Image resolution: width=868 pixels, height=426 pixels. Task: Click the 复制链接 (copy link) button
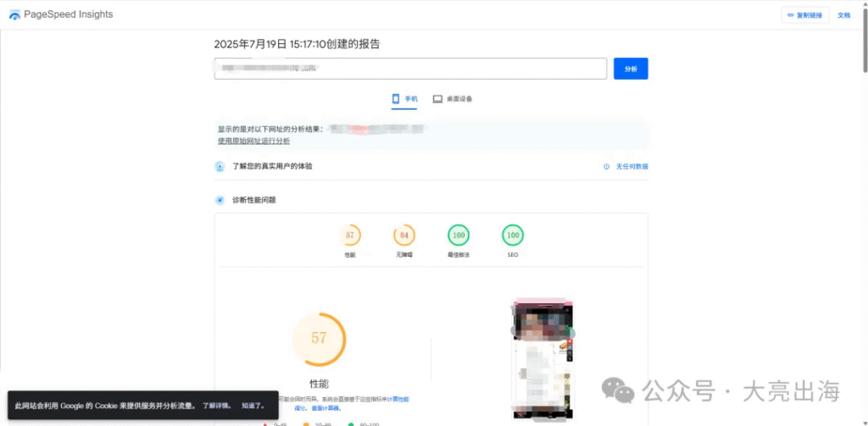pyautogui.click(x=805, y=15)
